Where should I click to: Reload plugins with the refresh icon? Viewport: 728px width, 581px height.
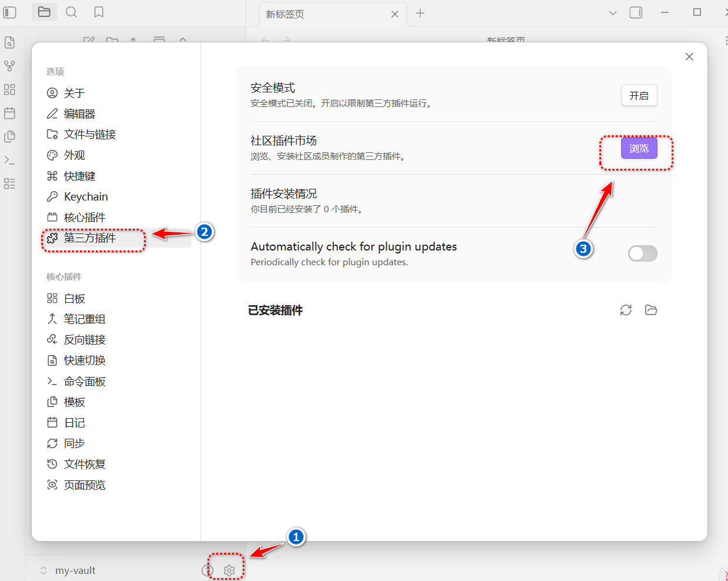[626, 310]
